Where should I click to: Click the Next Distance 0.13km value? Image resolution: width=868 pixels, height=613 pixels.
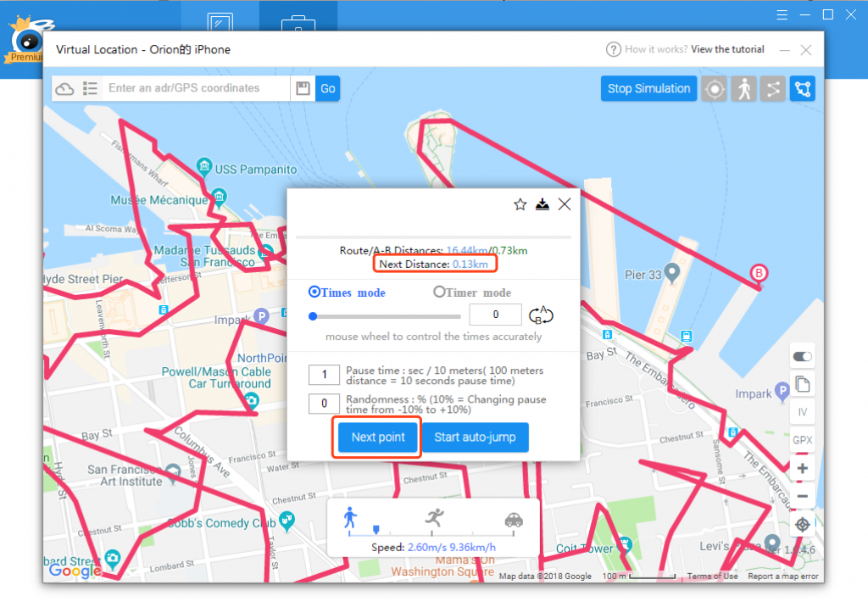click(470, 265)
